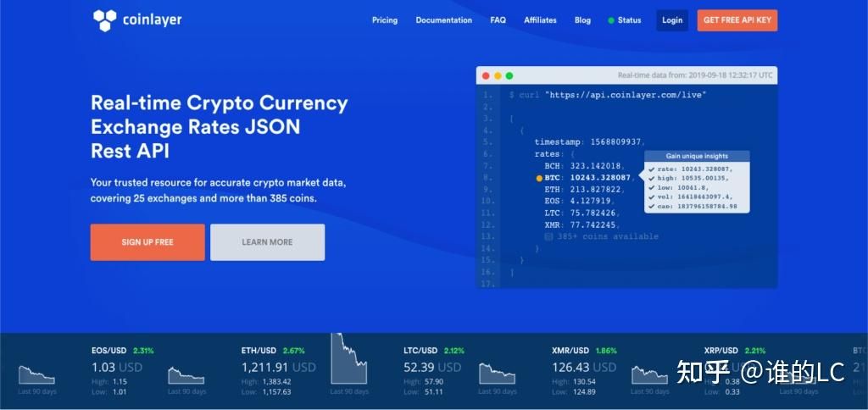Click the BTC rate 10243.328087

tap(600, 178)
